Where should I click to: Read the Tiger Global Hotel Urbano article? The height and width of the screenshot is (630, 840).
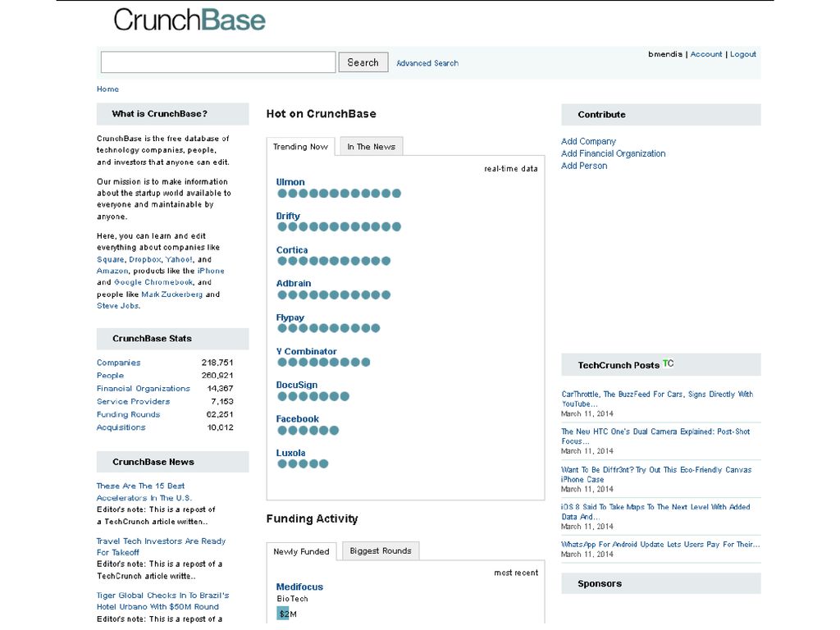pos(162,601)
